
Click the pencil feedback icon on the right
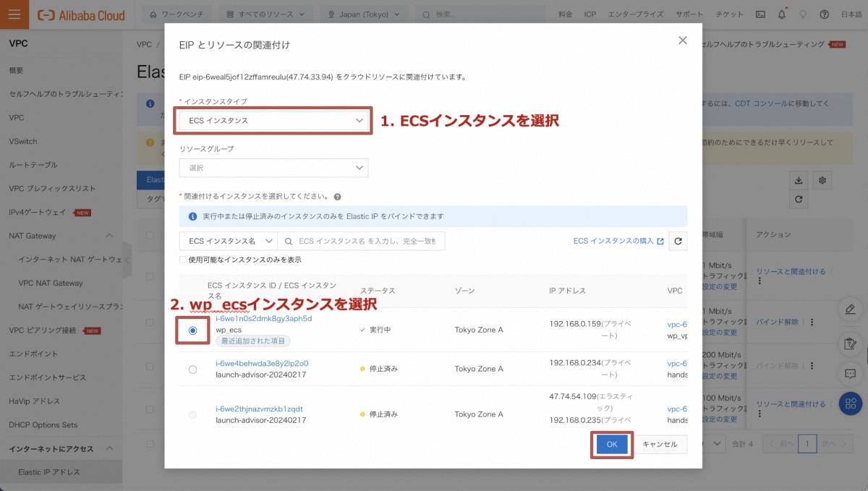tap(851, 309)
